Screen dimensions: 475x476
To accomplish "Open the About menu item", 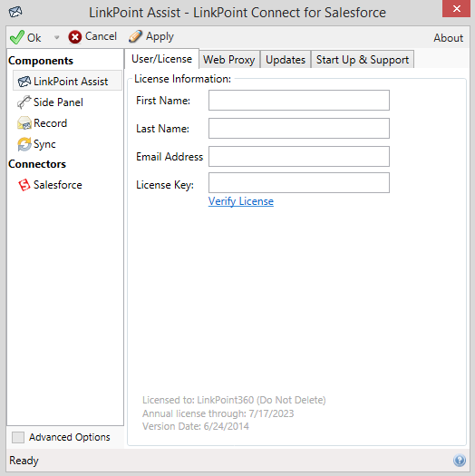I will coord(449,38).
